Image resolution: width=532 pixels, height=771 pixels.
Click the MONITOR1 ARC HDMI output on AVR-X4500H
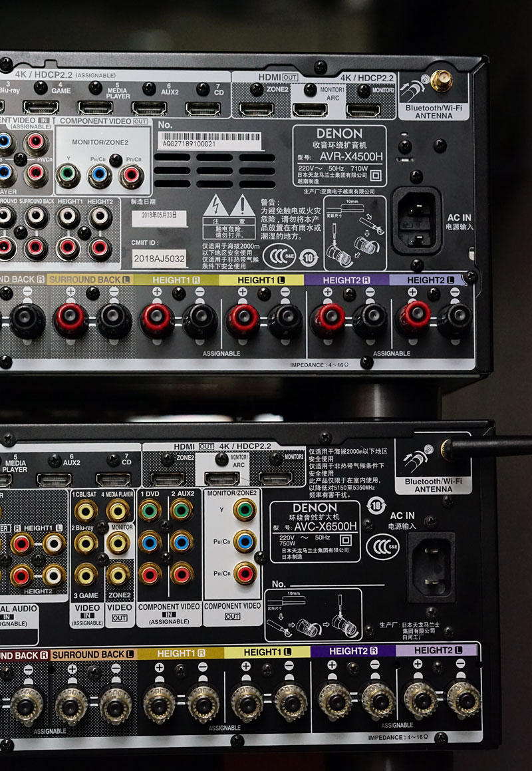pos(310,109)
